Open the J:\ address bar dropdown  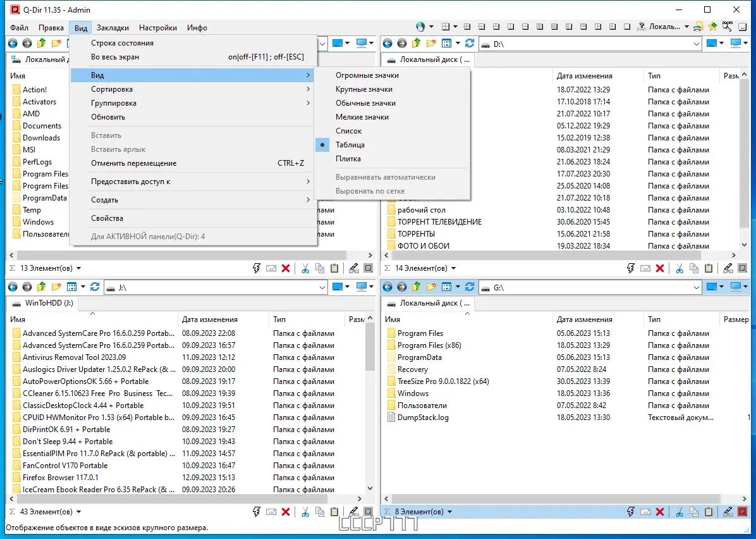(322, 288)
